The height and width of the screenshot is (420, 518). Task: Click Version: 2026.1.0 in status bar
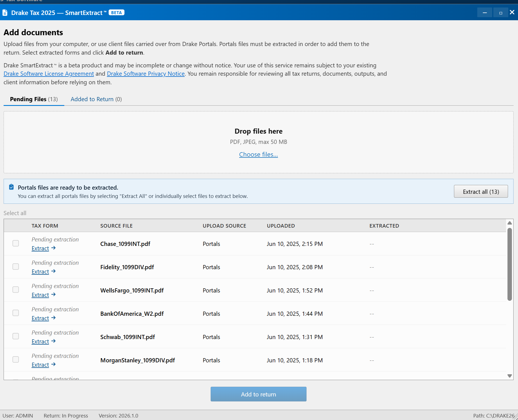tap(119, 416)
